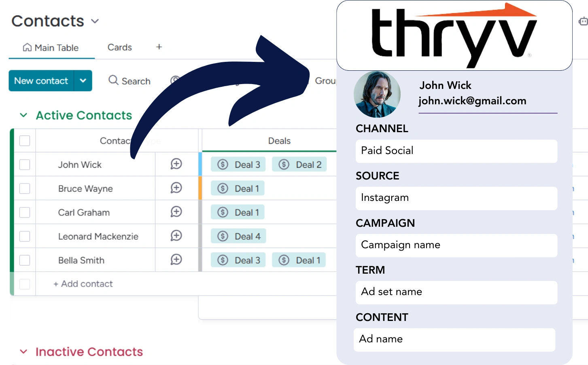Click the Ad name field
The height and width of the screenshot is (365, 588).
[x=454, y=340]
